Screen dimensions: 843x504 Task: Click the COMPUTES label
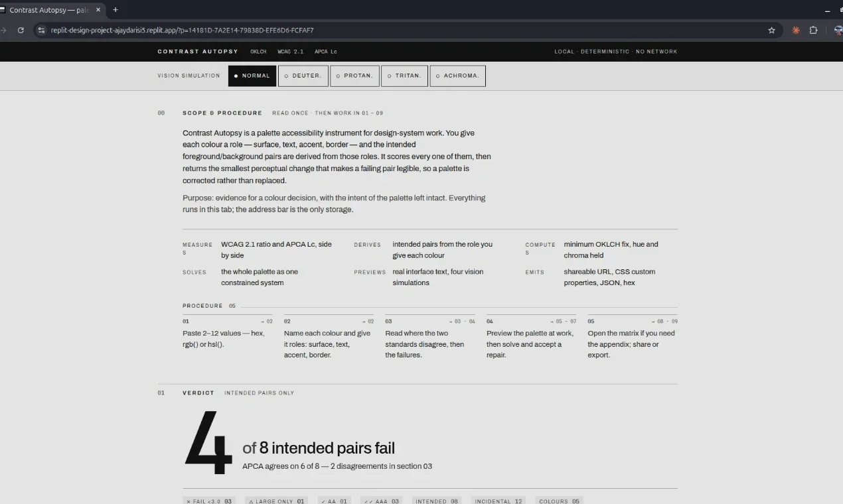click(540, 248)
